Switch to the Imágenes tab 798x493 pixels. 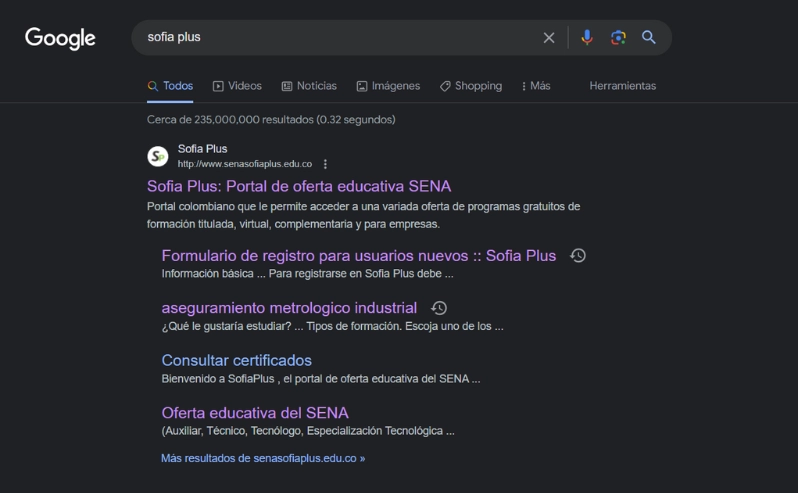(x=388, y=86)
